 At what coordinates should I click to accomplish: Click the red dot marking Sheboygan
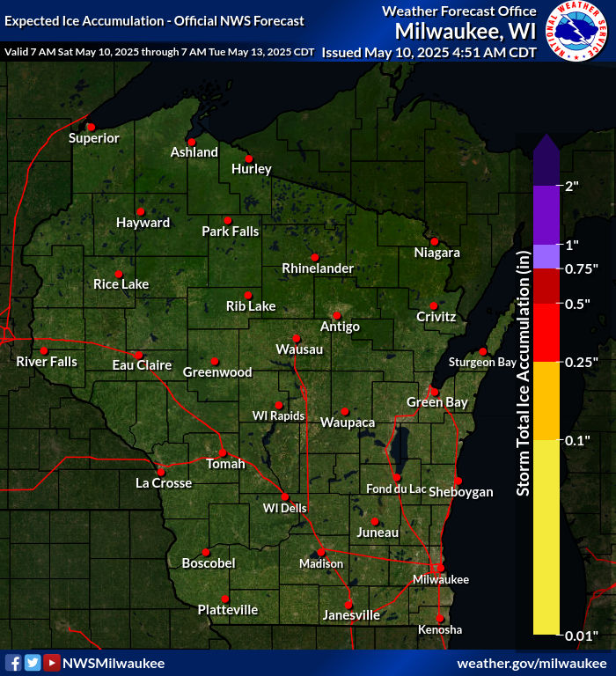click(x=458, y=481)
